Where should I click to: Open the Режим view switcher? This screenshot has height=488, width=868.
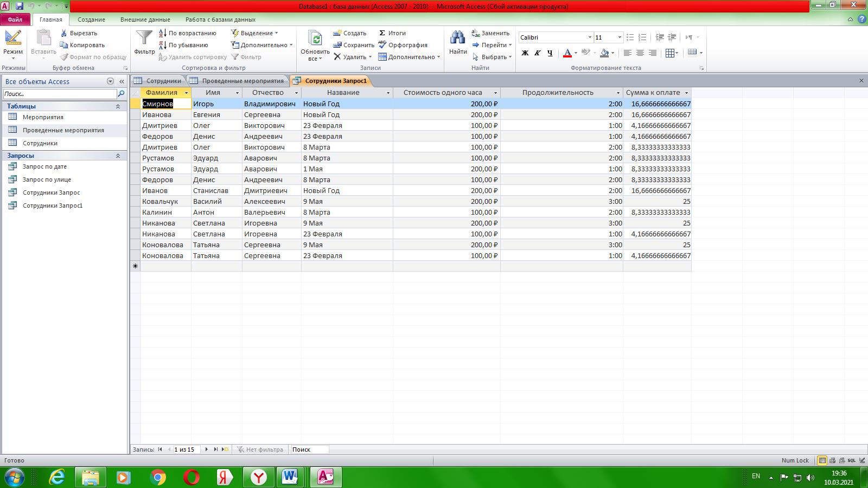13,45
